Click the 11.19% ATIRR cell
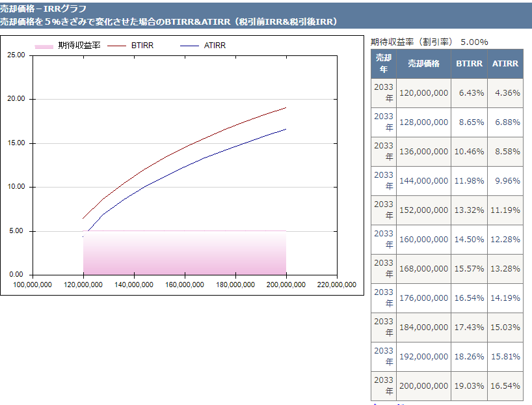532x405 pixels. click(506, 210)
